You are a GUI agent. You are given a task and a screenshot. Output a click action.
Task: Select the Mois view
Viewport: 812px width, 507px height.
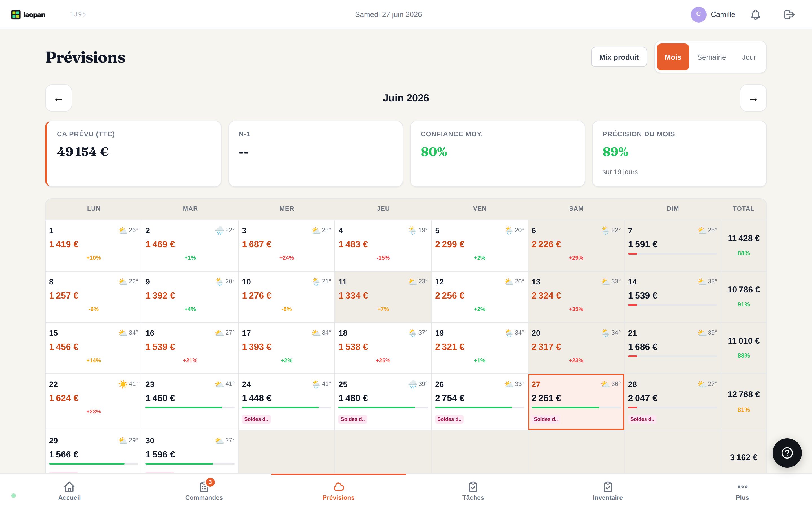click(x=673, y=57)
